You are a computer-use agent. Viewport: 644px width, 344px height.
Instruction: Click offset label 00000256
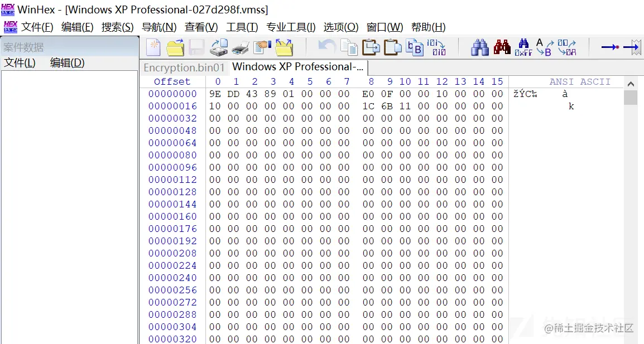[172, 290]
